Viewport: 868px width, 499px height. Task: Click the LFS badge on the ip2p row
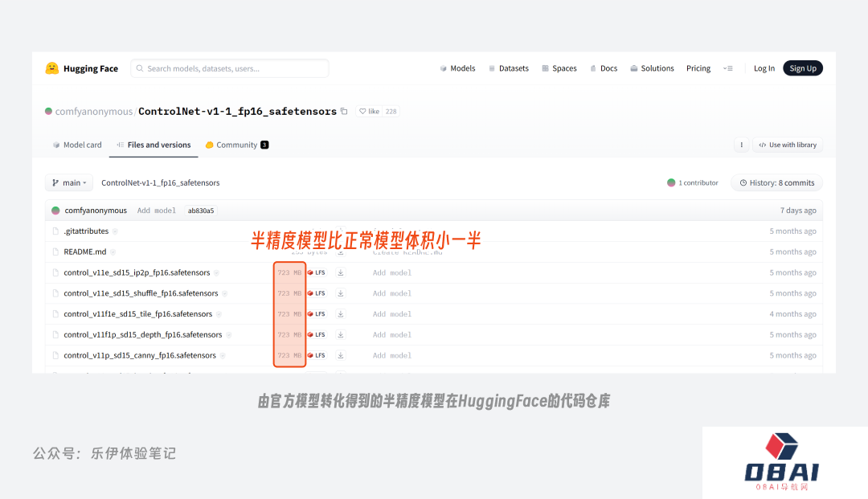(317, 272)
